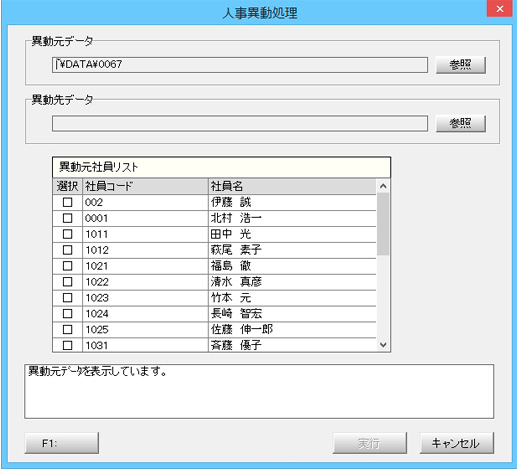The width and height of the screenshot is (517, 469).
Task: Open 参照 browse for 異動元データ
Action: click(461, 65)
